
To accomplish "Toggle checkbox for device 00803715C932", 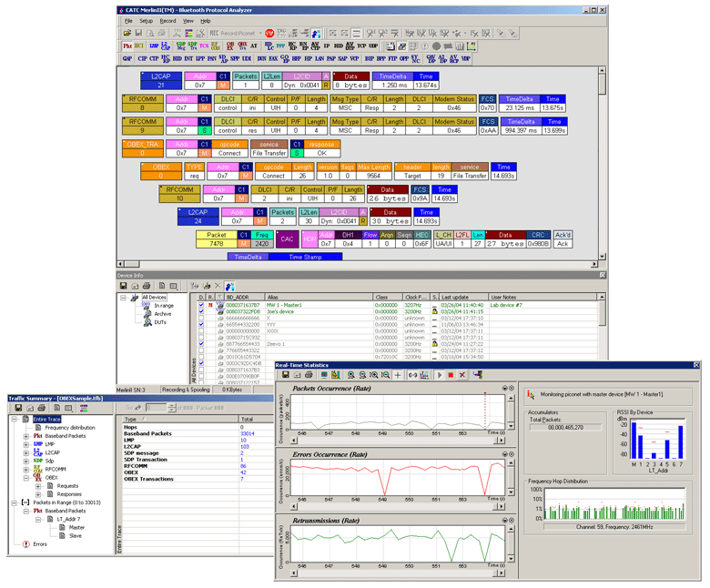I will click(201, 337).
